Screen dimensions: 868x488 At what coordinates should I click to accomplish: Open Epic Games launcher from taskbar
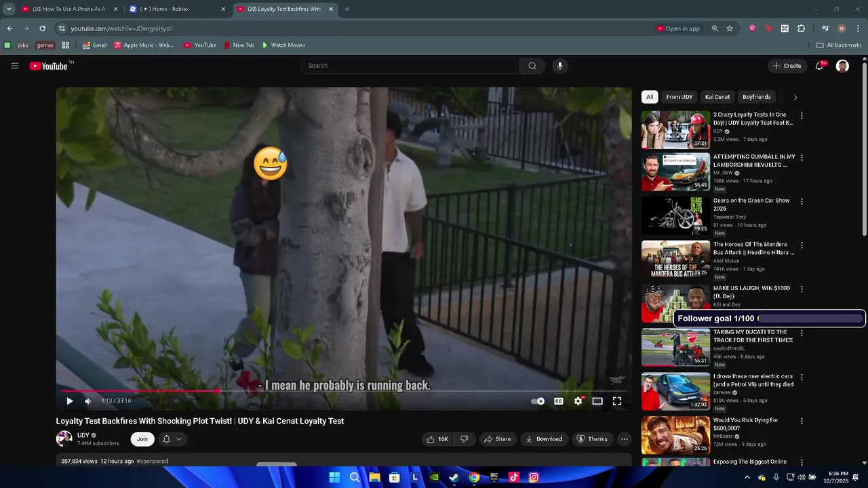coord(494,477)
